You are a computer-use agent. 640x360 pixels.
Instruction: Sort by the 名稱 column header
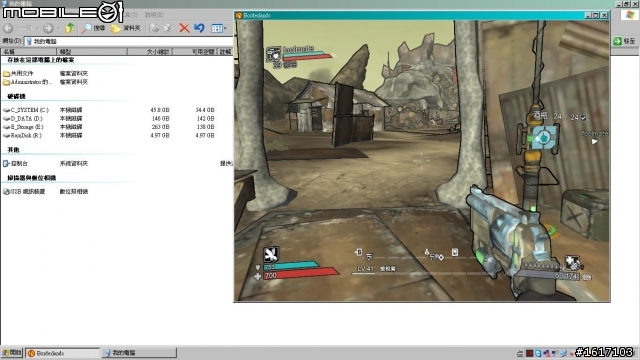[x=29, y=51]
